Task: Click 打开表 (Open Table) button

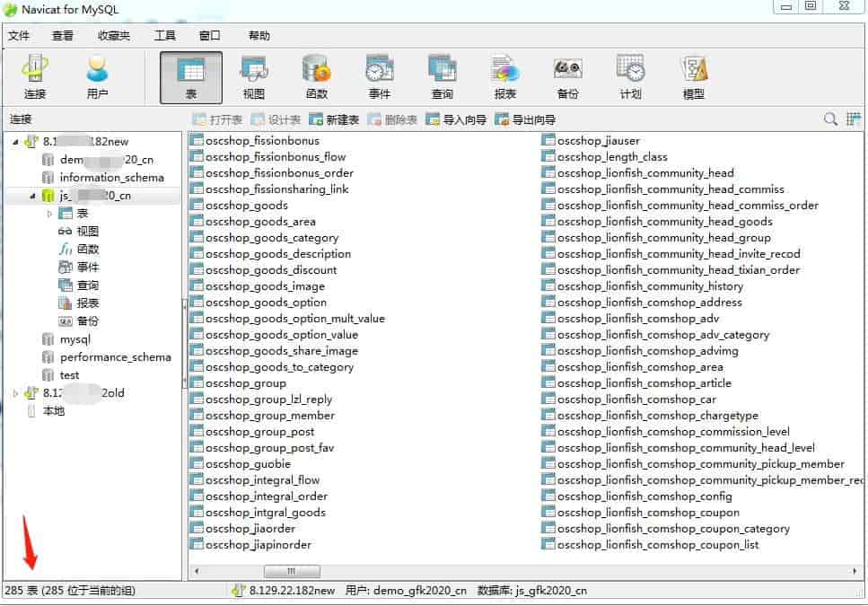Action: [217, 119]
